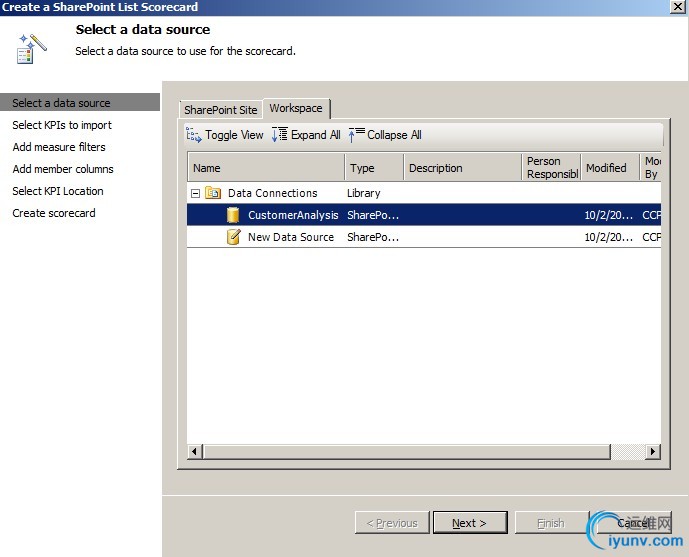Image resolution: width=689 pixels, height=557 pixels.
Task: Click the Data Connections folder icon
Action: tap(213, 193)
